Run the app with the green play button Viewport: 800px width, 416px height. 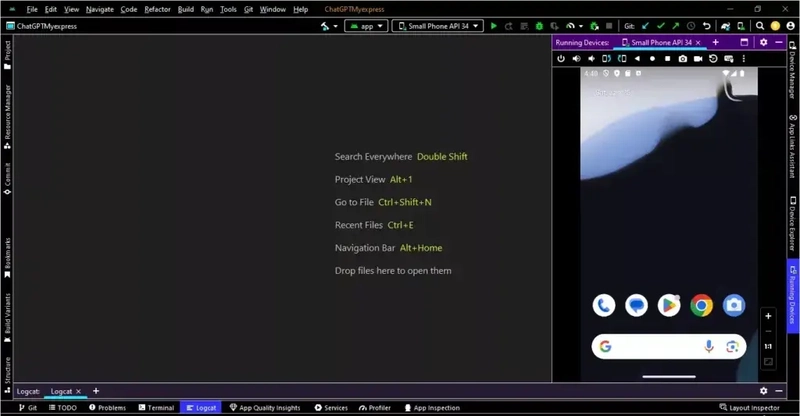494,26
